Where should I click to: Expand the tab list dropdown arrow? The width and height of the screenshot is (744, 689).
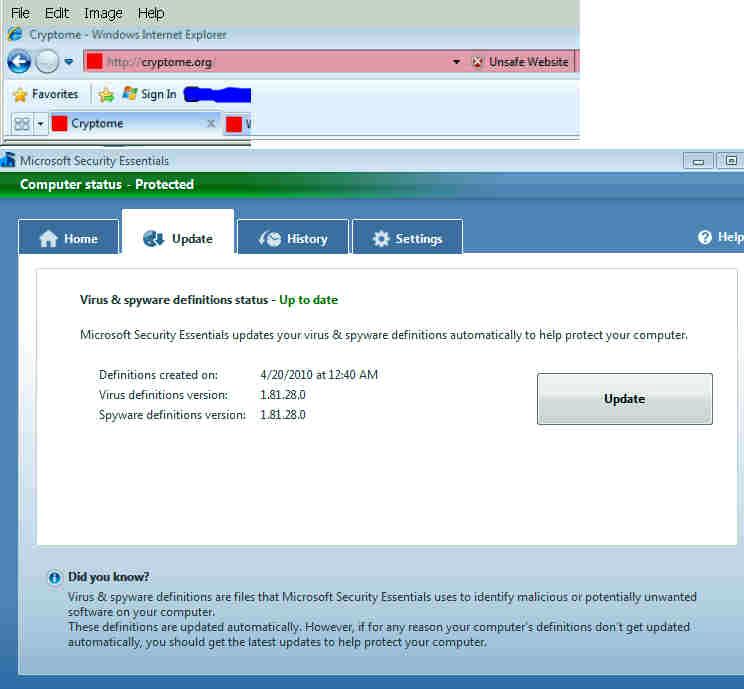coord(40,124)
